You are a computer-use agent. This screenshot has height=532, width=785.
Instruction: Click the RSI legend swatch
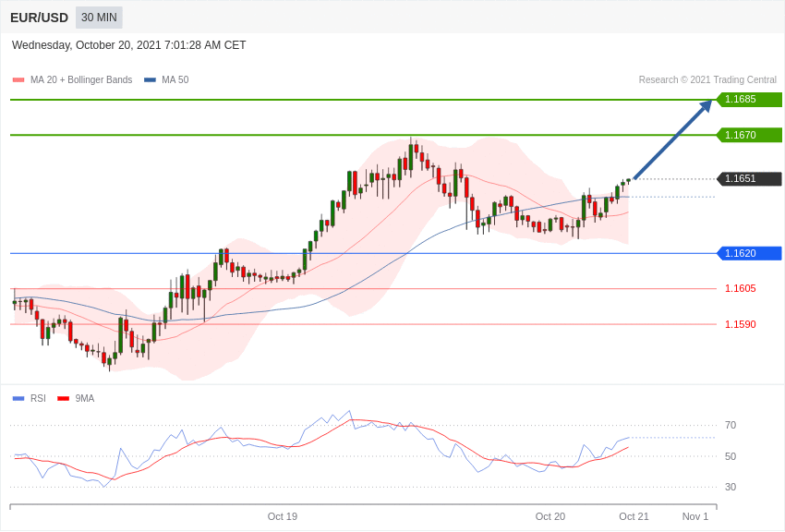pos(18,398)
